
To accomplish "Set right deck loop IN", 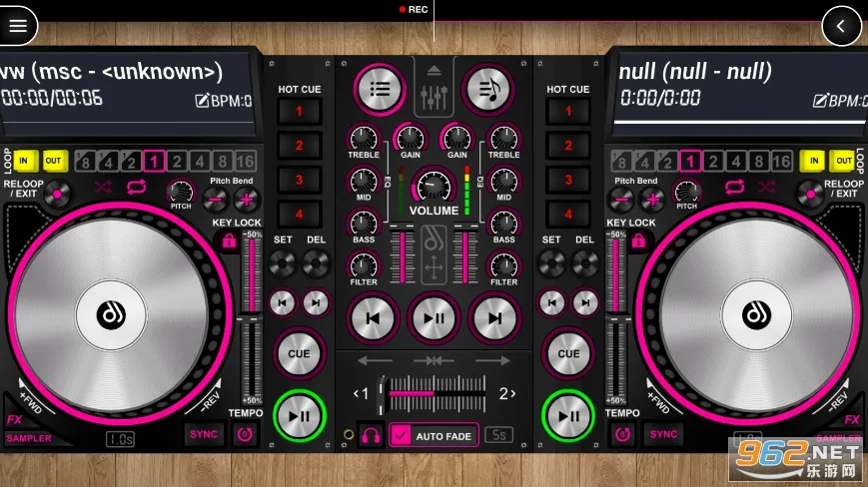I will [x=814, y=161].
